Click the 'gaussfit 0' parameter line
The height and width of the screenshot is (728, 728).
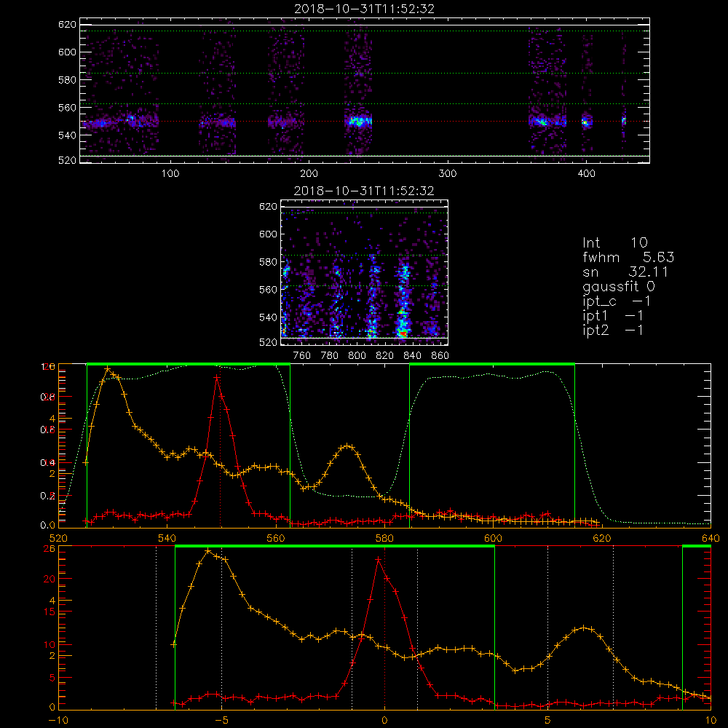[619, 286]
